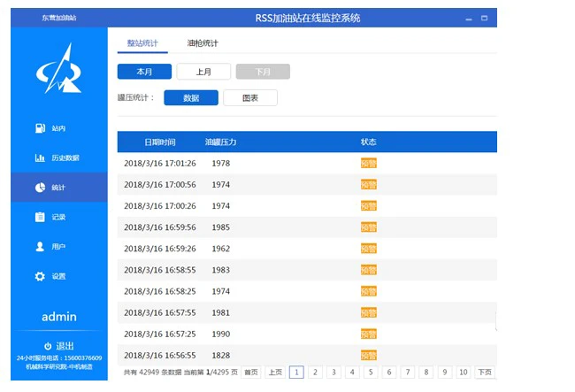Go to page 10

click(x=464, y=373)
